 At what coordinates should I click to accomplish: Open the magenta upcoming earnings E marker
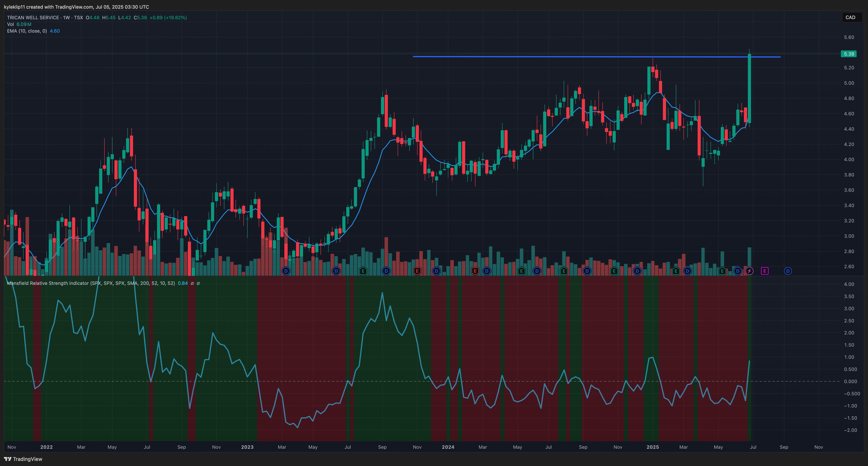[765, 271]
